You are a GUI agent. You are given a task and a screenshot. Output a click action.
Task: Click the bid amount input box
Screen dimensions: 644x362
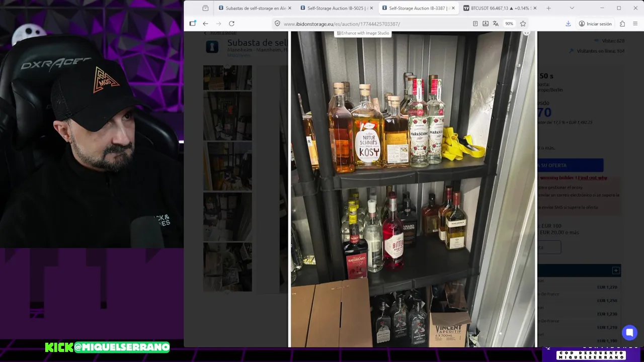tap(549, 247)
